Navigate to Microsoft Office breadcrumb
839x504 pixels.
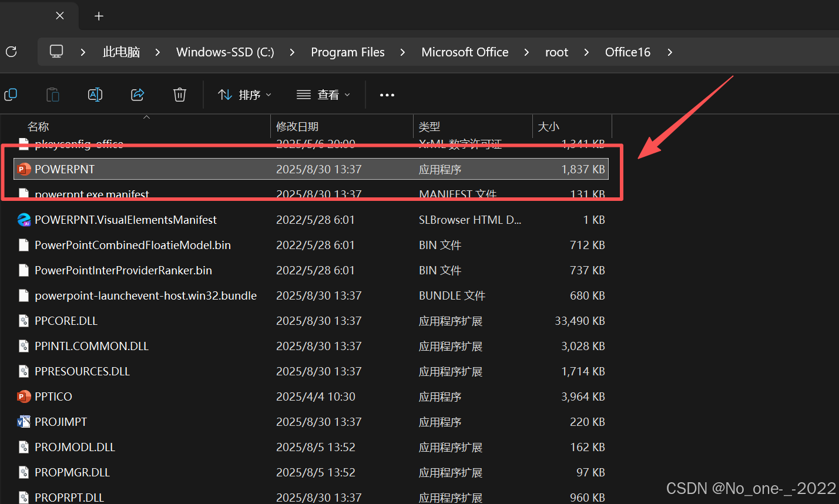click(x=465, y=52)
